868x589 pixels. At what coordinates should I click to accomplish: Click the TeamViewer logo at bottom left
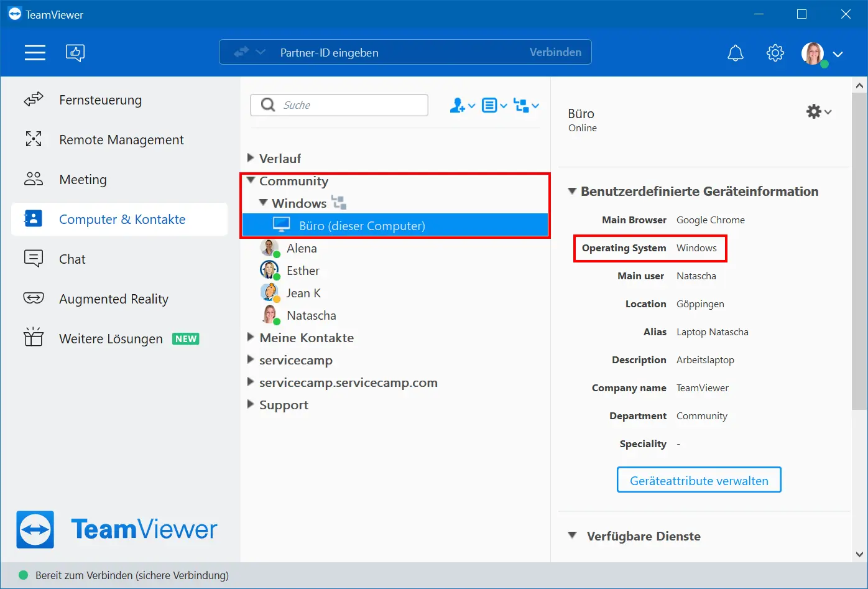click(117, 529)
